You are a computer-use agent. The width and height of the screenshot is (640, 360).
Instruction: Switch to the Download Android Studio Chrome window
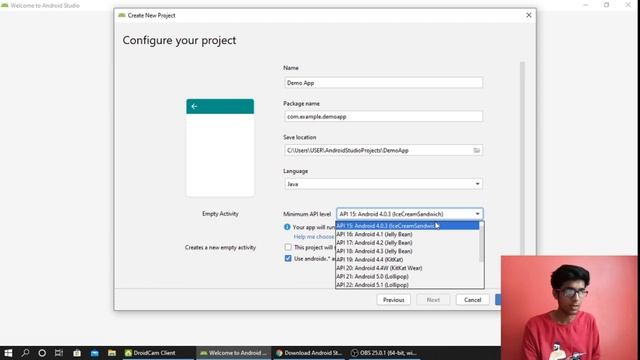coord(309,353)
